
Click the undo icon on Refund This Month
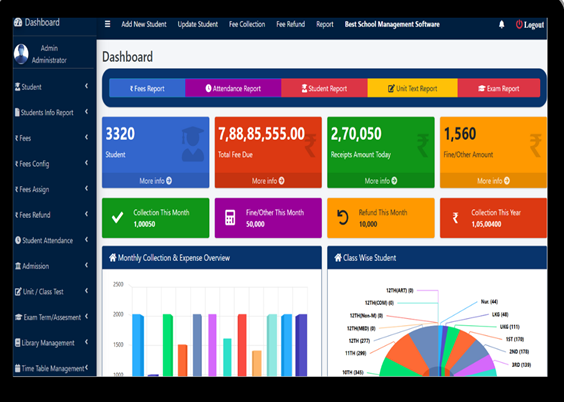[x=342, y=218]
